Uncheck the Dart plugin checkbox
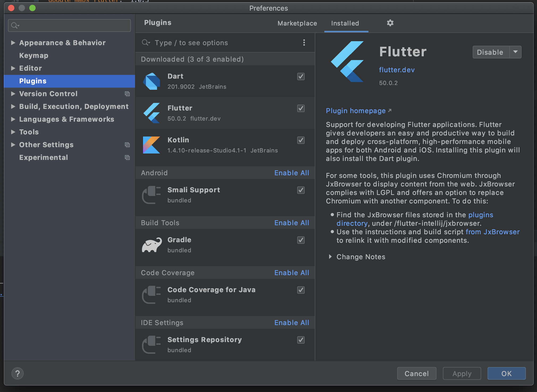The height and width of the screenshot is (392, 537). click(300, 76)
